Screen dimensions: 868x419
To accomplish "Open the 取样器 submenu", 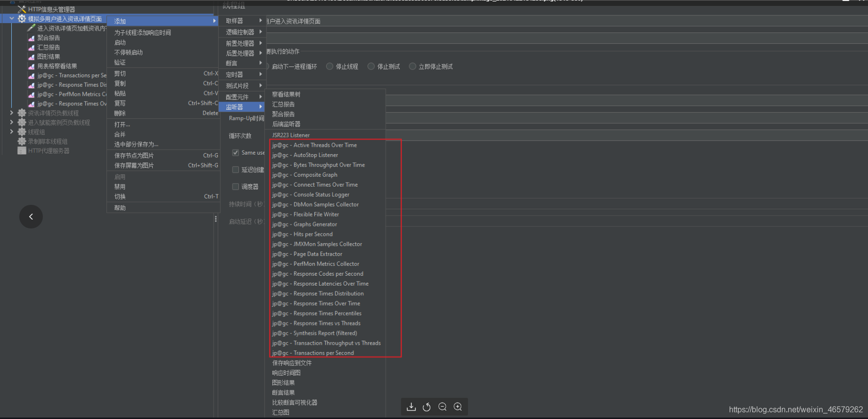I will coord(243,21).
